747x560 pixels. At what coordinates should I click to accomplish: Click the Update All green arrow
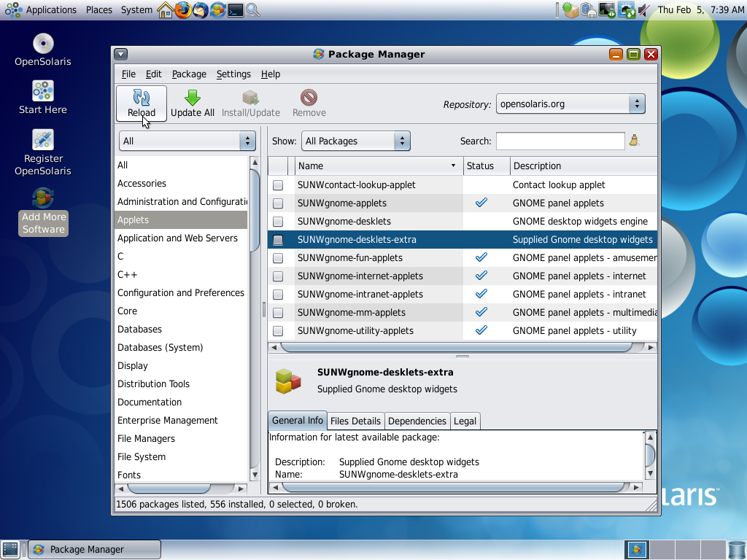193,98
